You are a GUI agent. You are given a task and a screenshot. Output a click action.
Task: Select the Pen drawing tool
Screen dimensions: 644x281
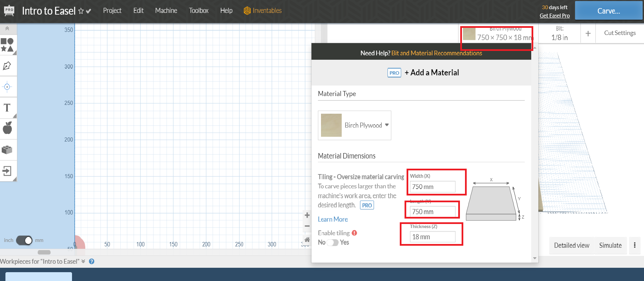coord(7,66)
